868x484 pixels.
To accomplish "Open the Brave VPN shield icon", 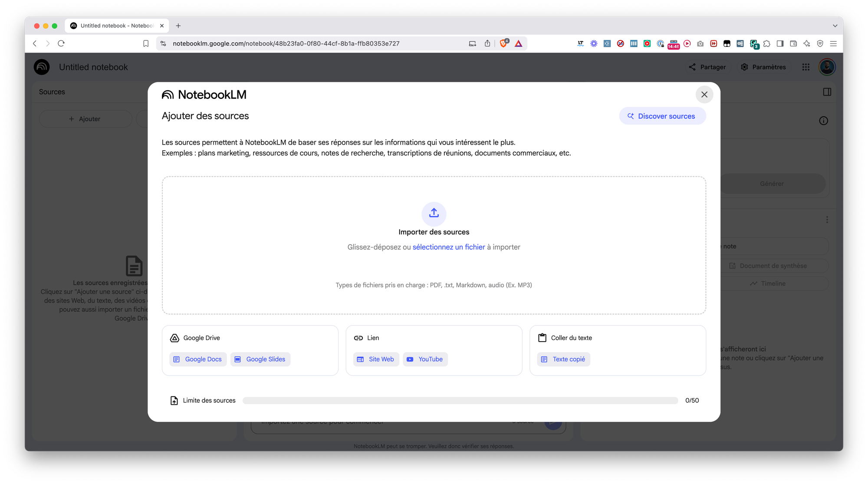I will [x=820, y=43].
